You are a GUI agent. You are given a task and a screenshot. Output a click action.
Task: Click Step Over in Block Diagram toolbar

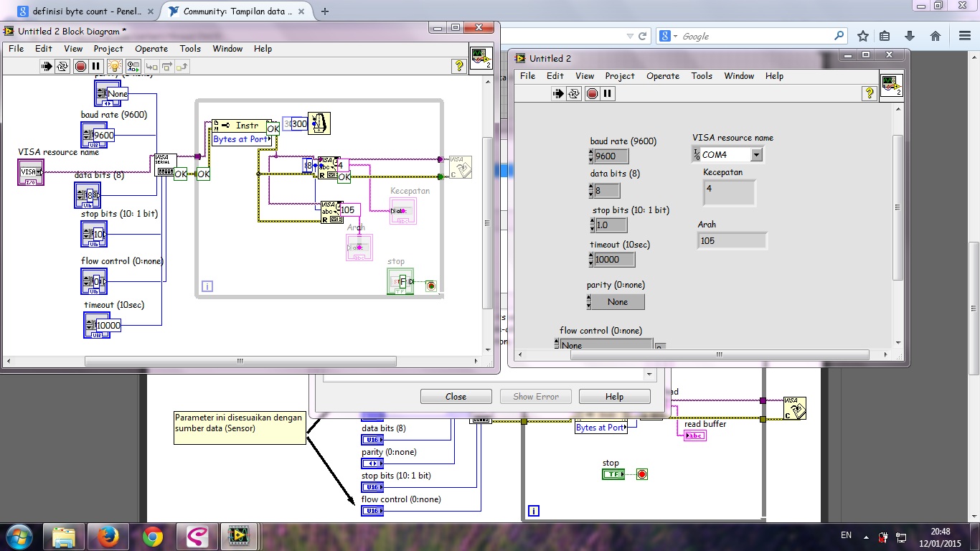[167, 66]
